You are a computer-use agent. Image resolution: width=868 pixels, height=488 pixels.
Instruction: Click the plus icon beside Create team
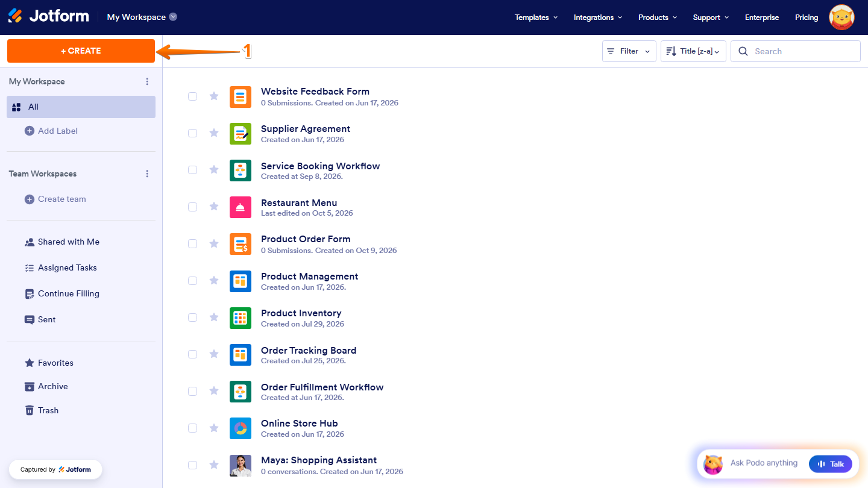(x=29, y=199)
